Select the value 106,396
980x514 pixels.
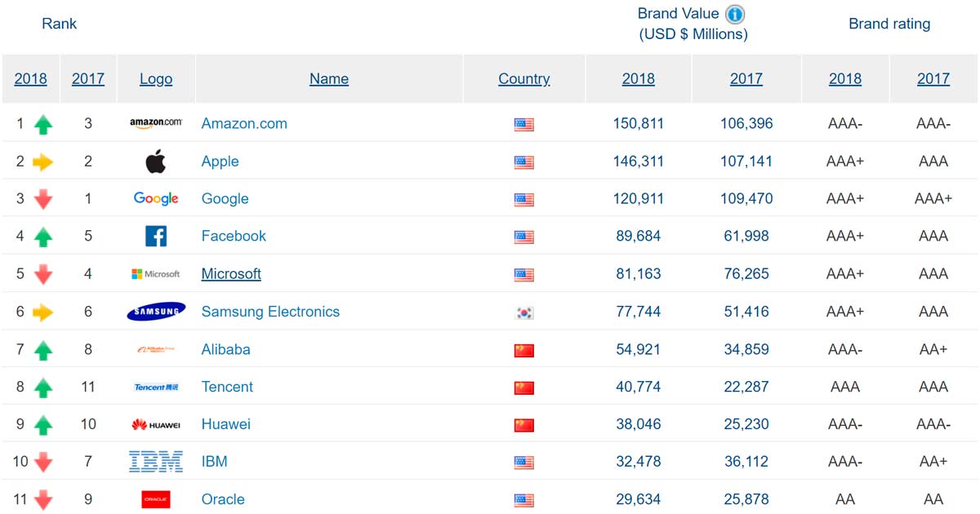746,124
